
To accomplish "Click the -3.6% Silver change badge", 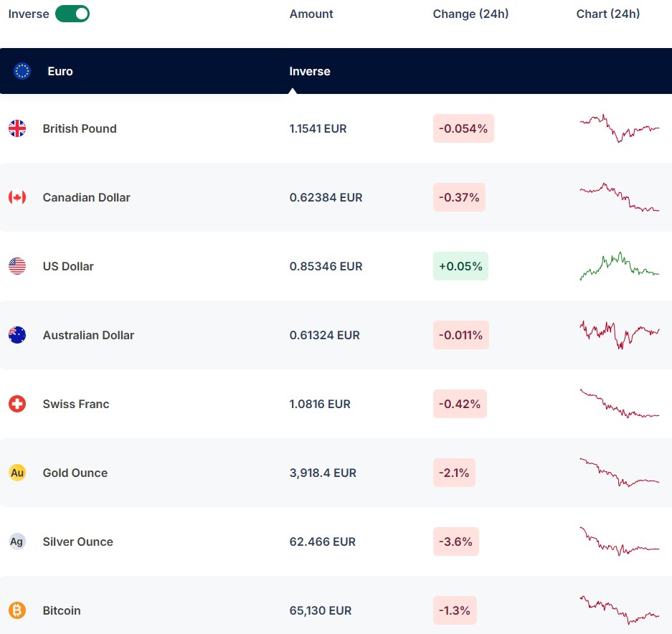I will tap(455, 541).
